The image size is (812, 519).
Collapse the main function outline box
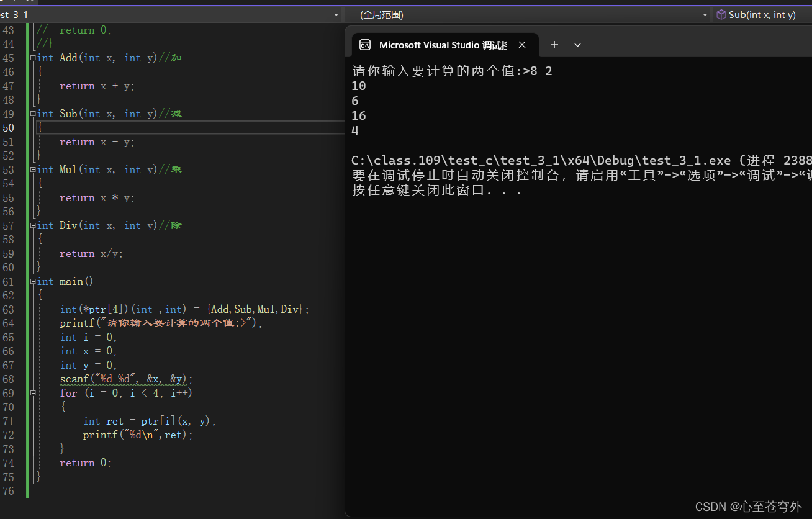[34, 281]
